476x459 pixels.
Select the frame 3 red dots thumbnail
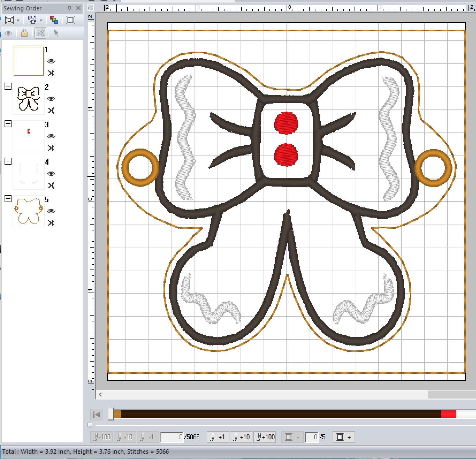[29, 136]
